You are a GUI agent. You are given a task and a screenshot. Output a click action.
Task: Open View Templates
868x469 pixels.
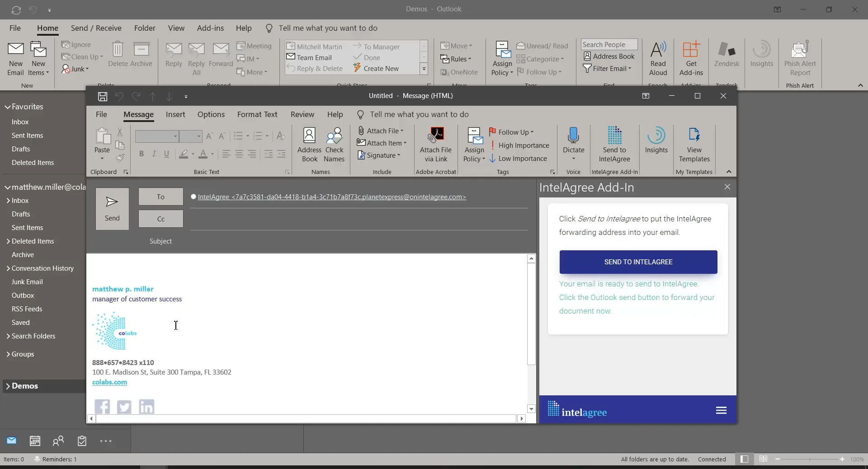tap(694, 145)
